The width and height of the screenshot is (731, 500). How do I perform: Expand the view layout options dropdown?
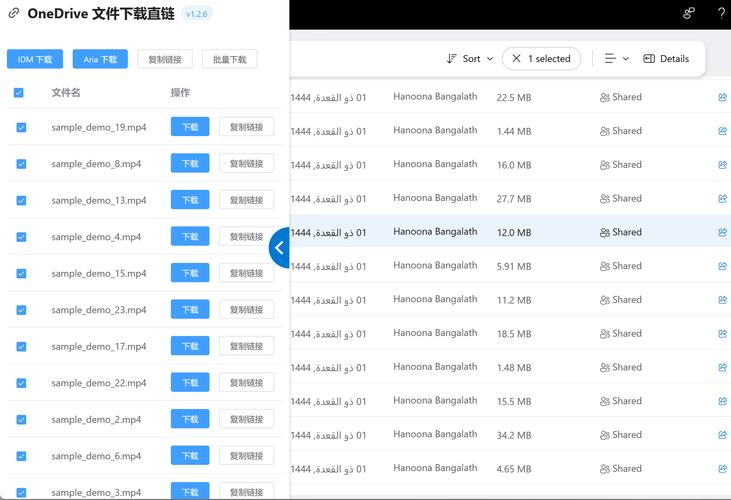[x=616, y=59]
